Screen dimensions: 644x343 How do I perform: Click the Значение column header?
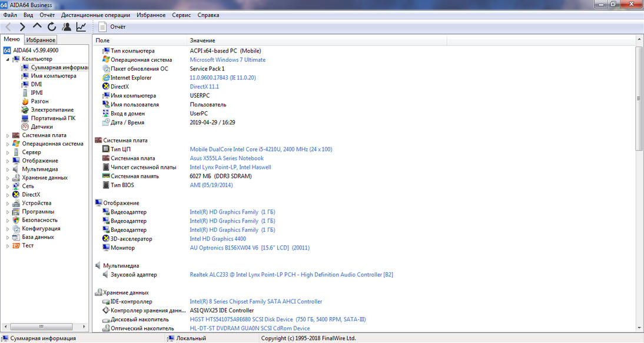(317, 40)
